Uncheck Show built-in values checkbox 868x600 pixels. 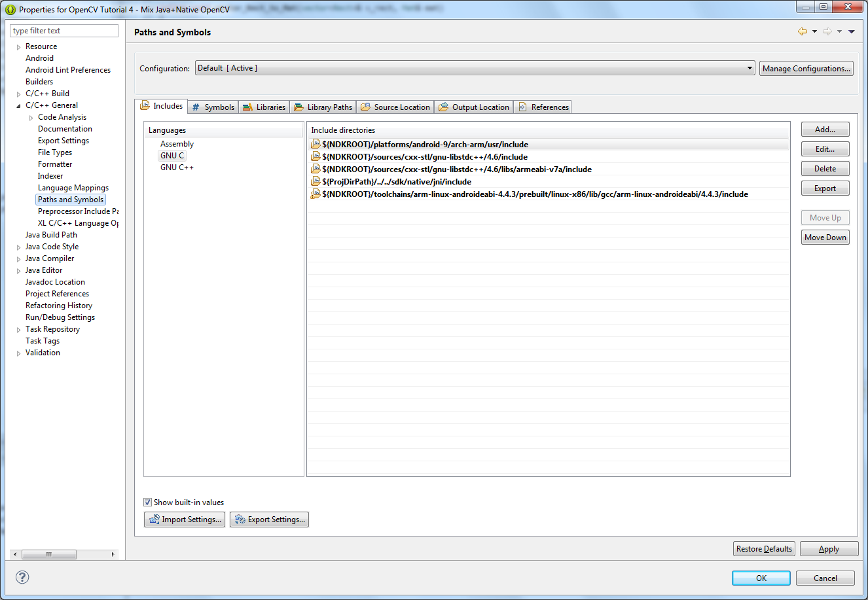coord(147,503)
